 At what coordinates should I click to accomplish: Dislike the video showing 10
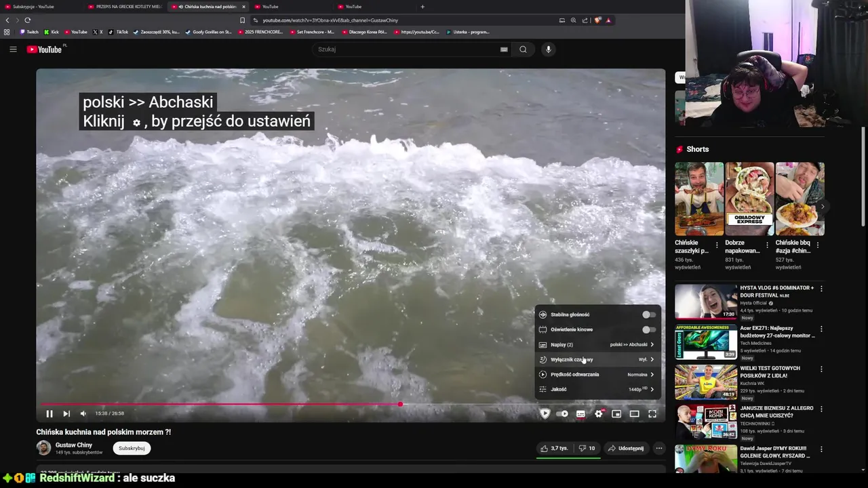coord(587,448)
